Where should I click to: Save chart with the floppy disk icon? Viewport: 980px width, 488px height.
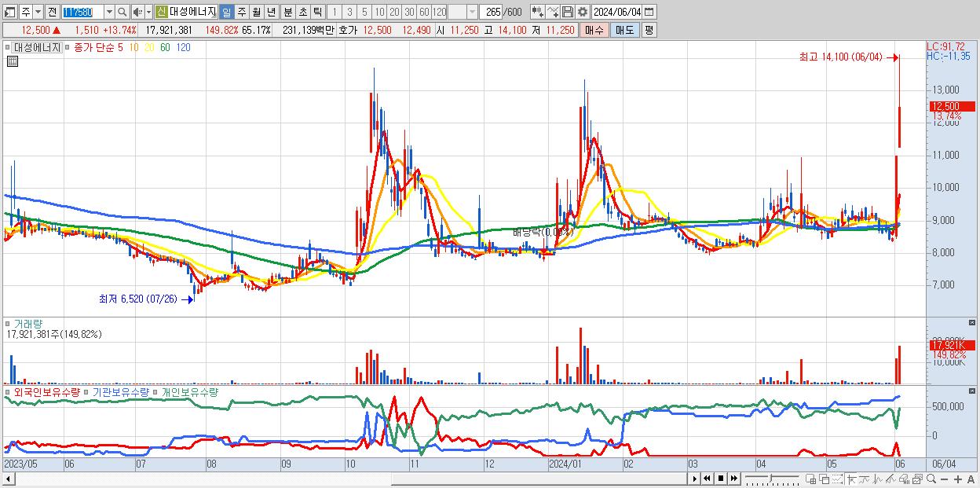[x=568, y=12]
